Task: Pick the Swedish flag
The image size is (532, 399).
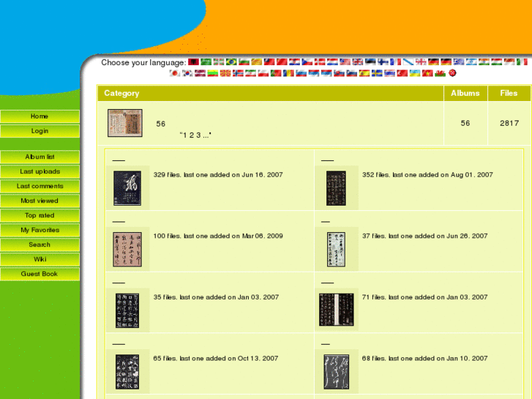Action: (x=377, y=73)
